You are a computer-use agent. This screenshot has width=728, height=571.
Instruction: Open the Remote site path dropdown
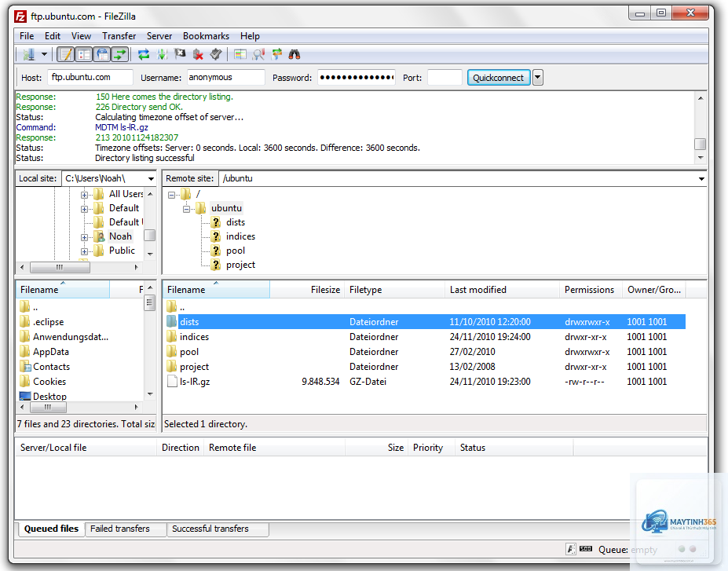[701, 179]
